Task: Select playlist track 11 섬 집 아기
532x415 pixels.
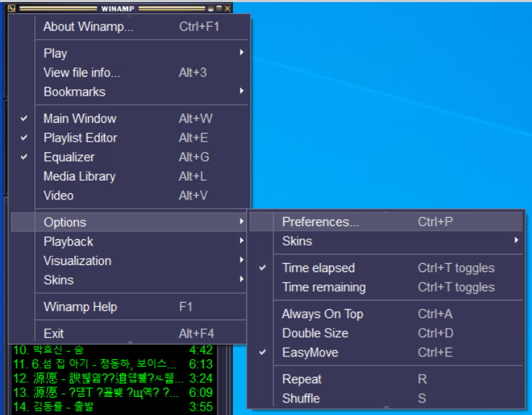Action: (114, 364)
